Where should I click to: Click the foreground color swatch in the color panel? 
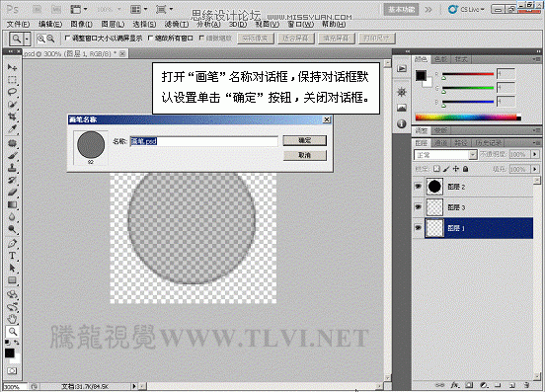(x=421, y=75)
